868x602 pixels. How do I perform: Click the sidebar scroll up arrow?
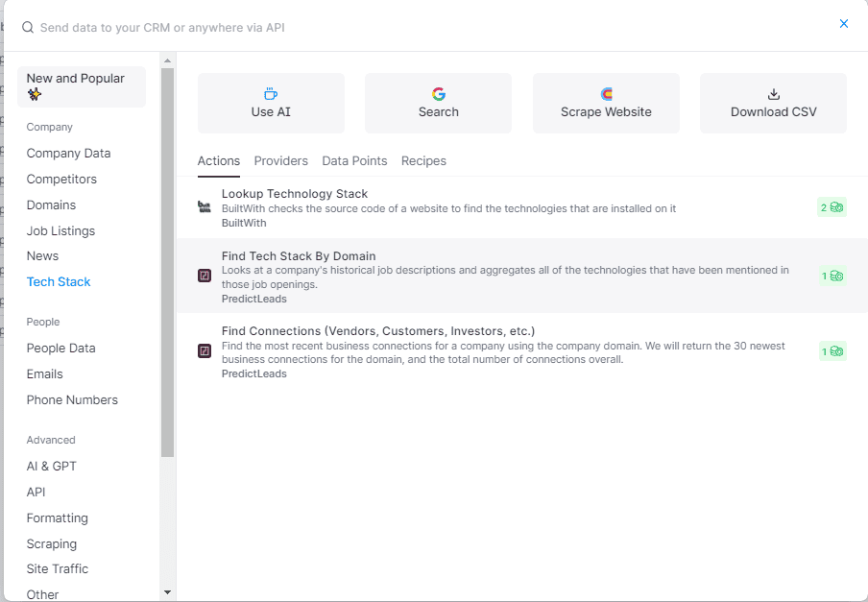pos(167,60)
